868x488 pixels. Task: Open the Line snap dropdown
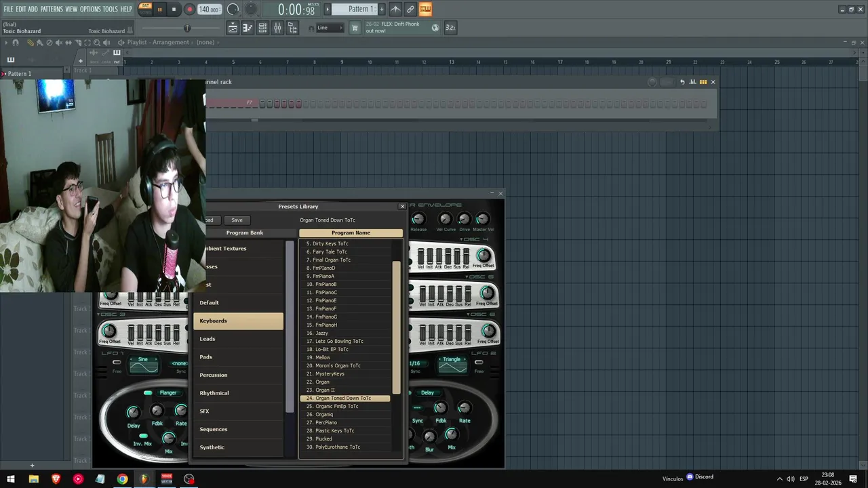click(x=330, y=28)
